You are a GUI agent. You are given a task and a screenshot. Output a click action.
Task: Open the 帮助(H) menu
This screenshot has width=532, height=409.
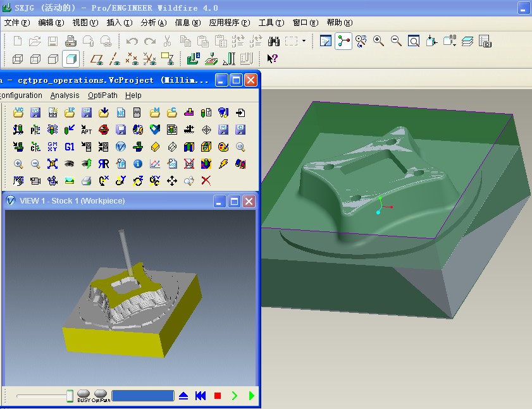tap(339, 23)
